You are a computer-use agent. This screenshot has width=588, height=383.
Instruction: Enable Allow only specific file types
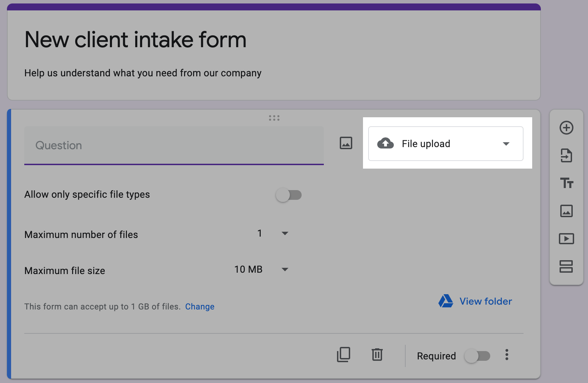288,195
